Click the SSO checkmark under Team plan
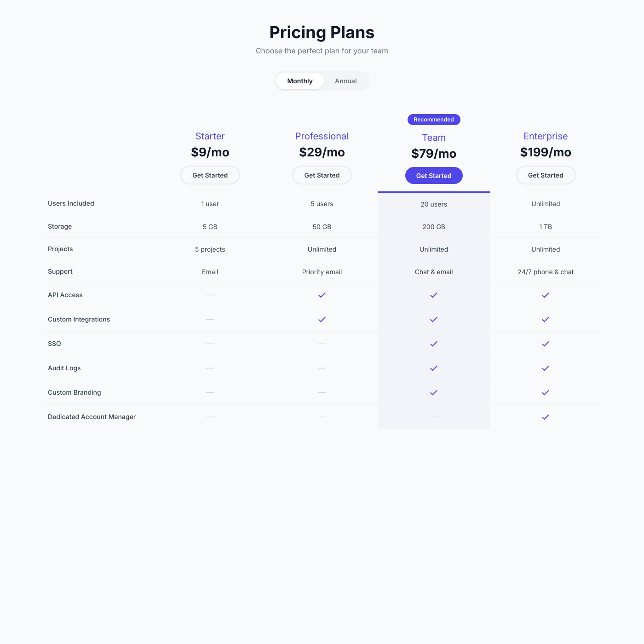The image size is (644, 644). click(x=433, y=344)
